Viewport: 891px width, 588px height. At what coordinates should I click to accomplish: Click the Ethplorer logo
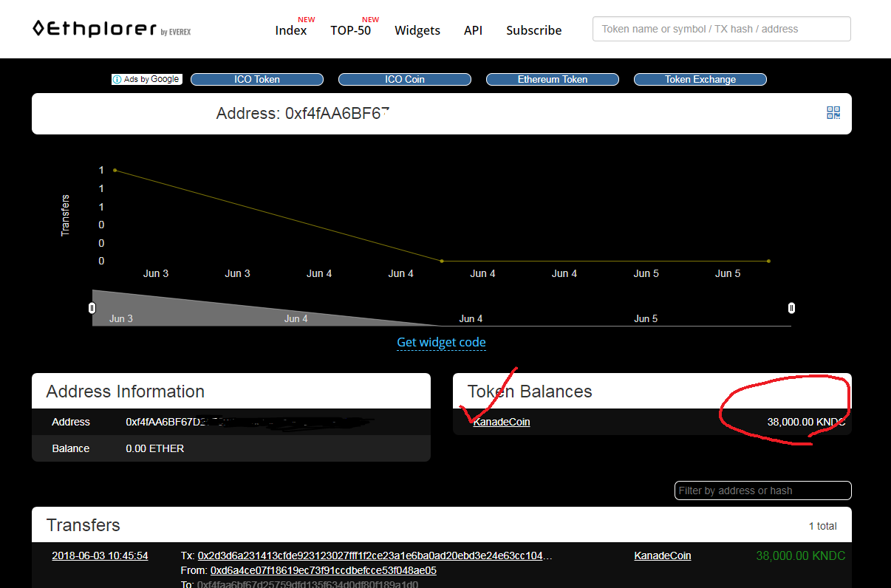[x=112, y=29]
